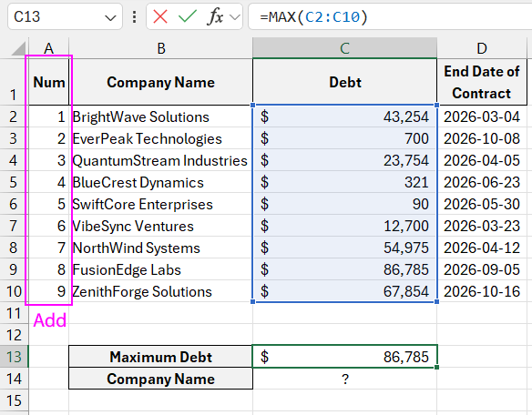
Task: Select row 15 header
Action: [14, 400]
